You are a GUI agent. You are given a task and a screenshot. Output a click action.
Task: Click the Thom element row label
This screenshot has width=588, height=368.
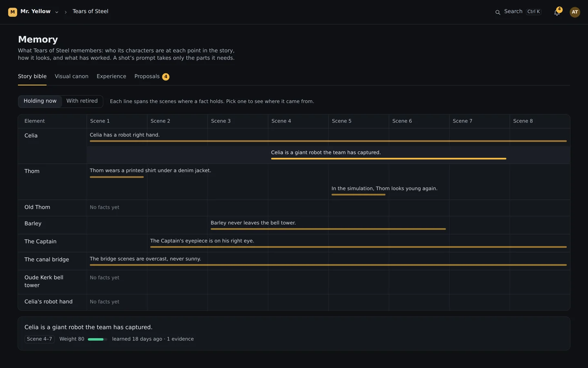tap(32, 171)
